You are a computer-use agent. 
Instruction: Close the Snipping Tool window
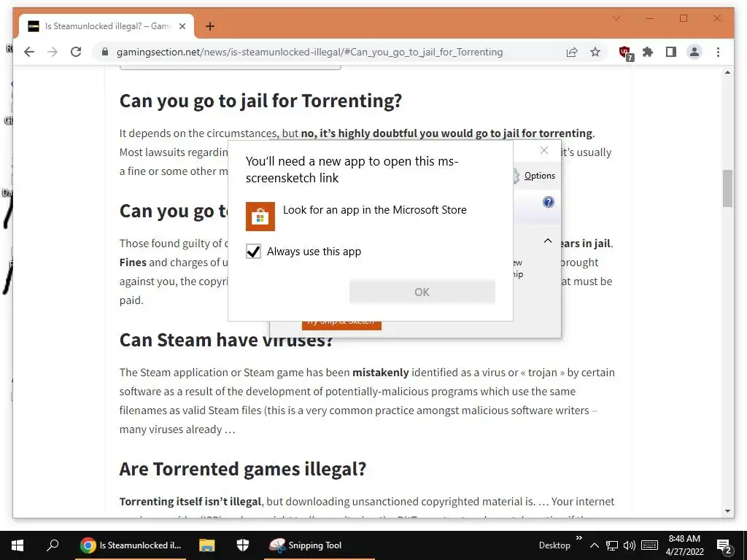pyautogui.click(x=544, y=150)
